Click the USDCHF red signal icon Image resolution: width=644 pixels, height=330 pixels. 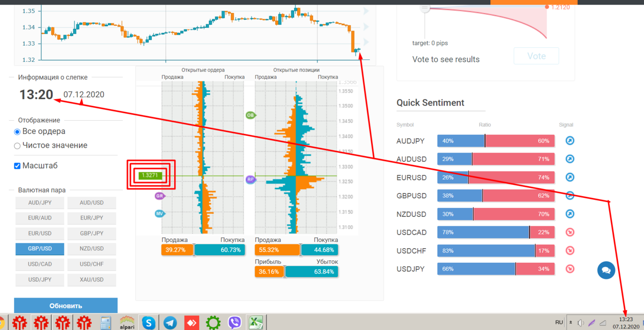click(x=570, y=251)
